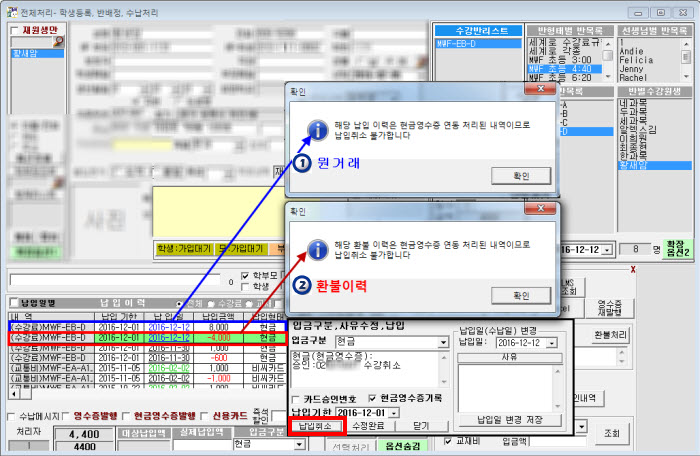This screenshot has width=700, height=456.
Task: Open the 입금구분 combo box in the edit panel
Action: (x=443, y=343)
